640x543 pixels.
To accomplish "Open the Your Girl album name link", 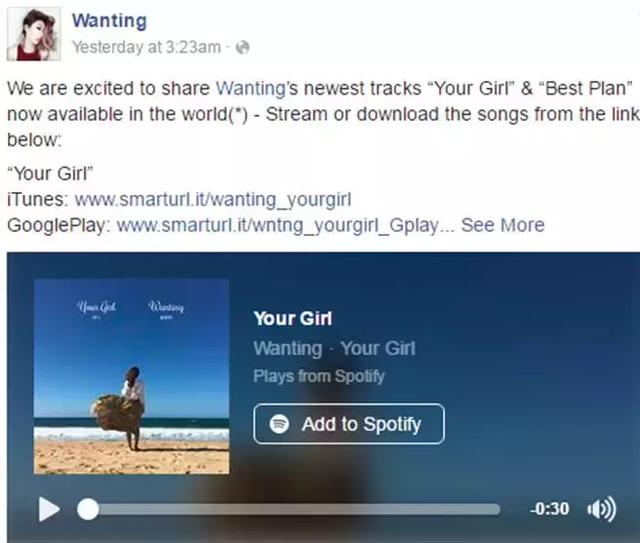I will pyautogui.click(x=378, y=348).
